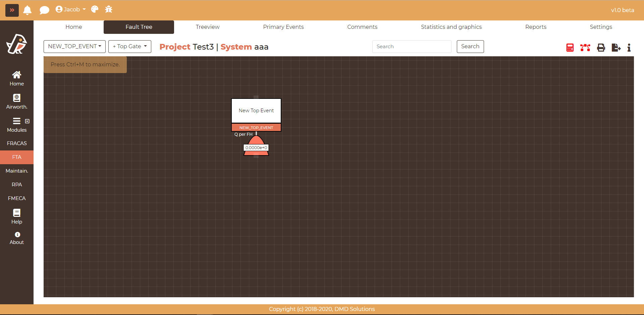Expand the sidebar with the chevron button
The image size is (644, 315).
[x=12, y=10]
